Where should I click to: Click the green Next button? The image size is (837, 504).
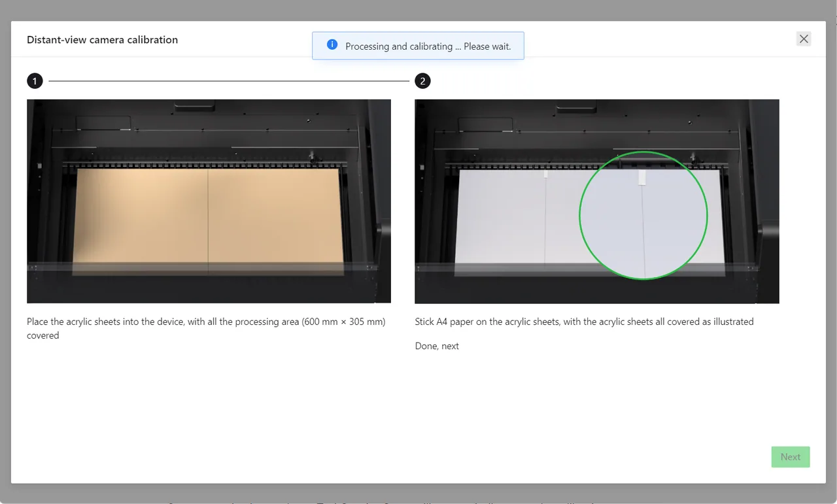(791, 457)
